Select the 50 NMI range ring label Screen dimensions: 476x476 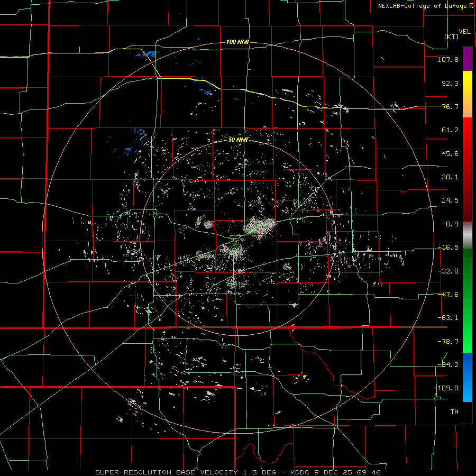point(239,140)
